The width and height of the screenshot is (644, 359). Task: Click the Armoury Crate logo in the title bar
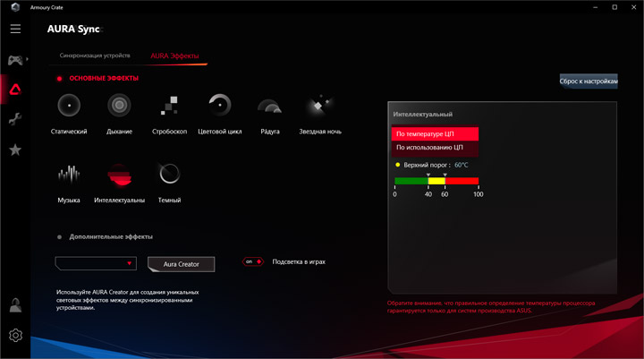15,7
